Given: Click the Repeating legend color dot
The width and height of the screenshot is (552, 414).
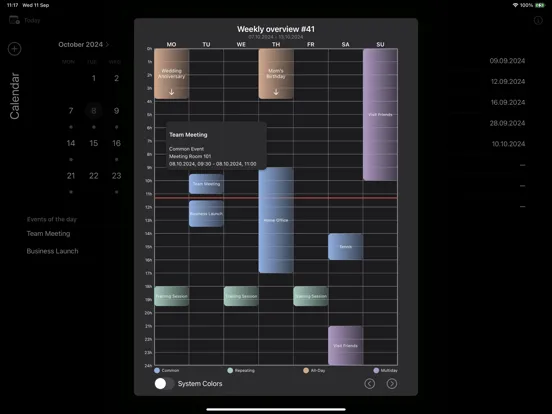Looking at the screenshot, I should (230, 370).
